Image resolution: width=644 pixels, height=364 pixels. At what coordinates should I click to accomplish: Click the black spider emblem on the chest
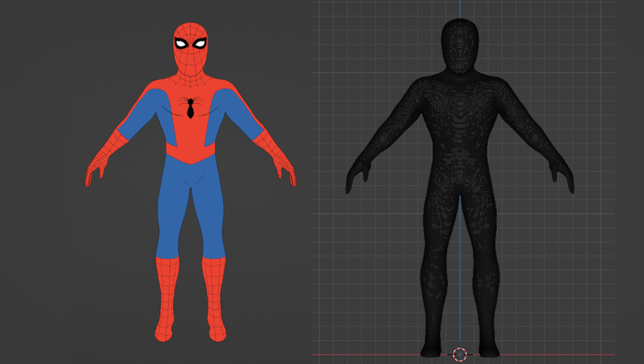click(190, 107)
